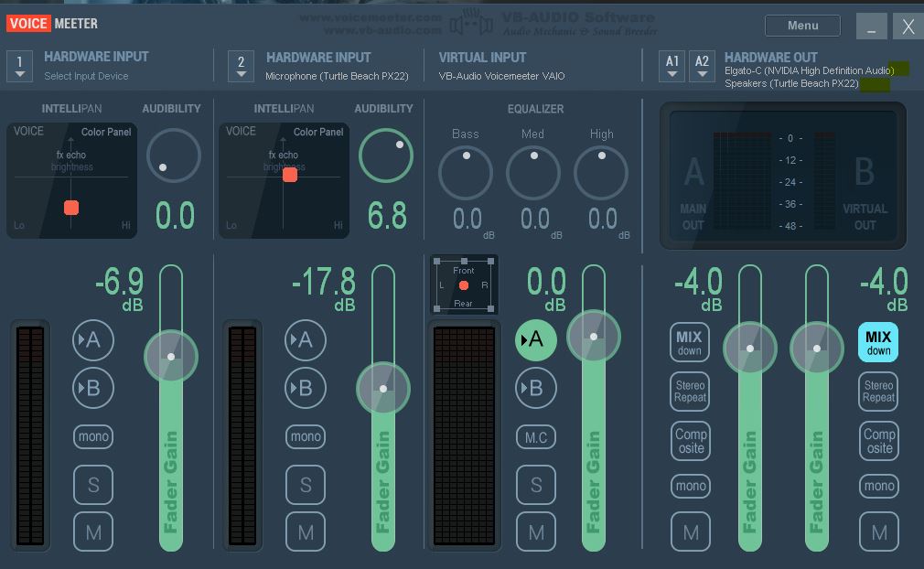924x569 pixels.
Task: Route hardware input 2 to bus A
Action: tap(306, 340)
